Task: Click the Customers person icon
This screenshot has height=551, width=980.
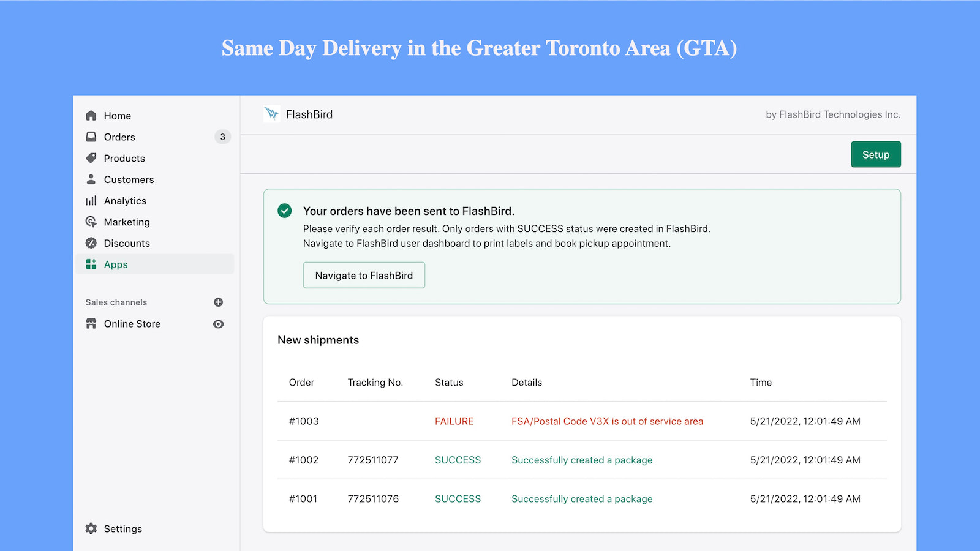Action: [x=91, y=179]
